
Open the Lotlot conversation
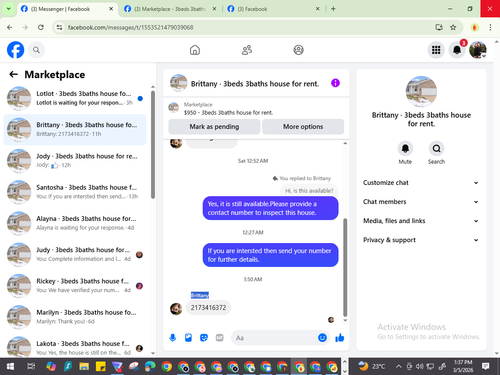(75, 98)
